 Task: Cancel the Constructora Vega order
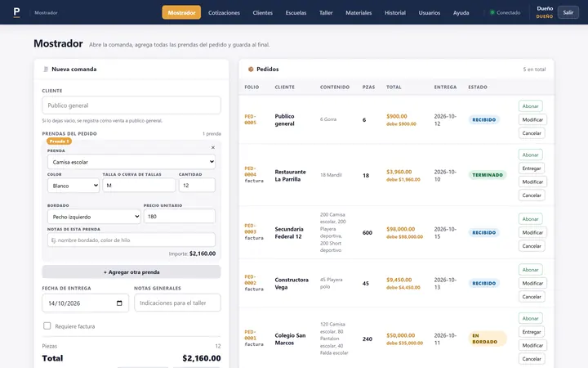pyautogui.click(x=532, y=297)
